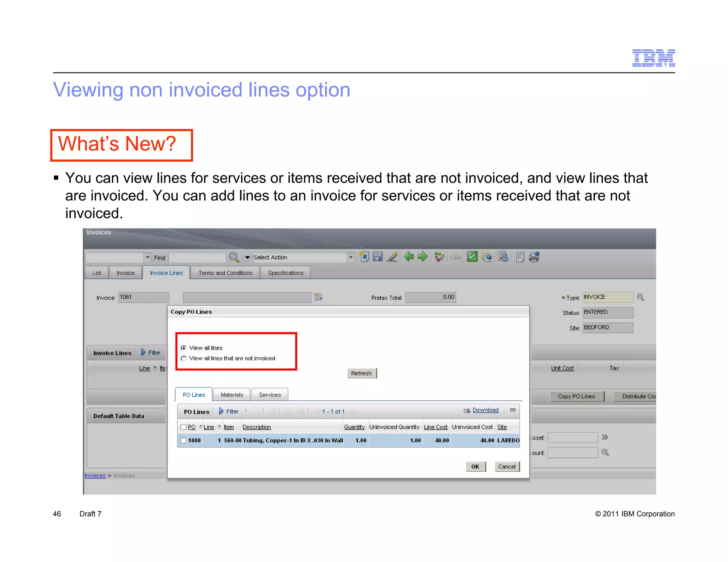Click the green checkmark Approve icon
Screen dimensions: 728x562
(x=472, y=256)
